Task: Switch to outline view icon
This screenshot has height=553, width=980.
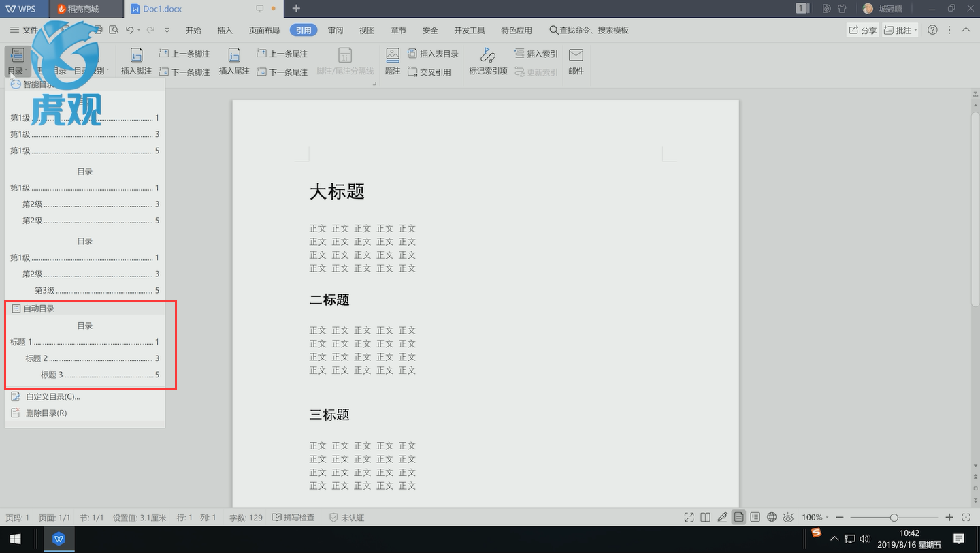Action: click(755, 518)
